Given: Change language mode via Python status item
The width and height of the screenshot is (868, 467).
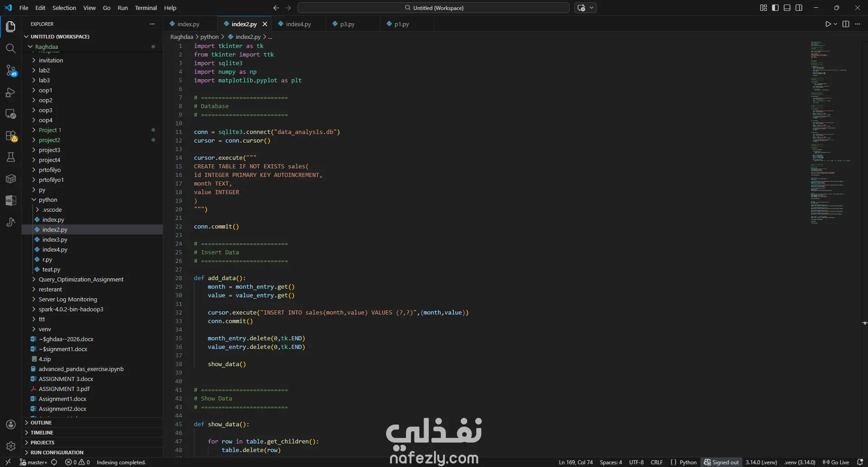Looking at the screenshot, I should point(688,462).
